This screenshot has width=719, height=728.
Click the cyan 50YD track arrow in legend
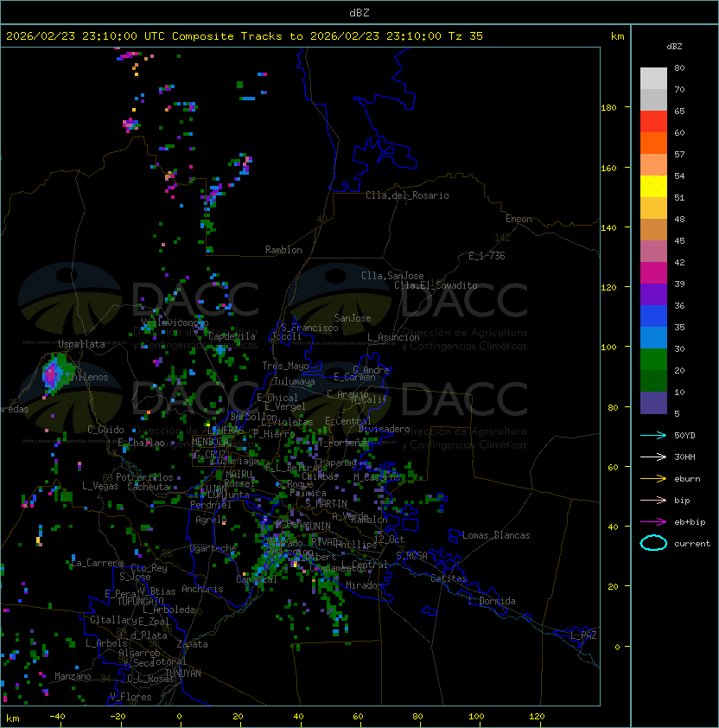653,436
